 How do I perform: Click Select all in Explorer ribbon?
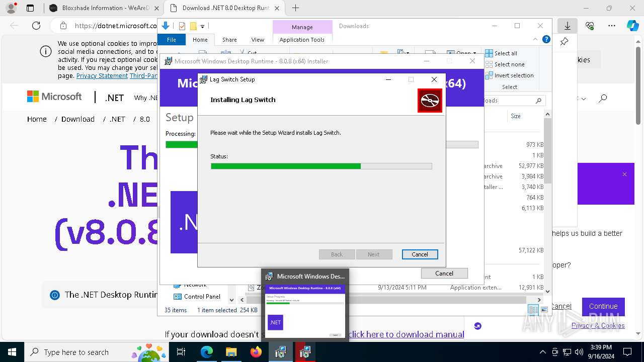pos(501,53)
